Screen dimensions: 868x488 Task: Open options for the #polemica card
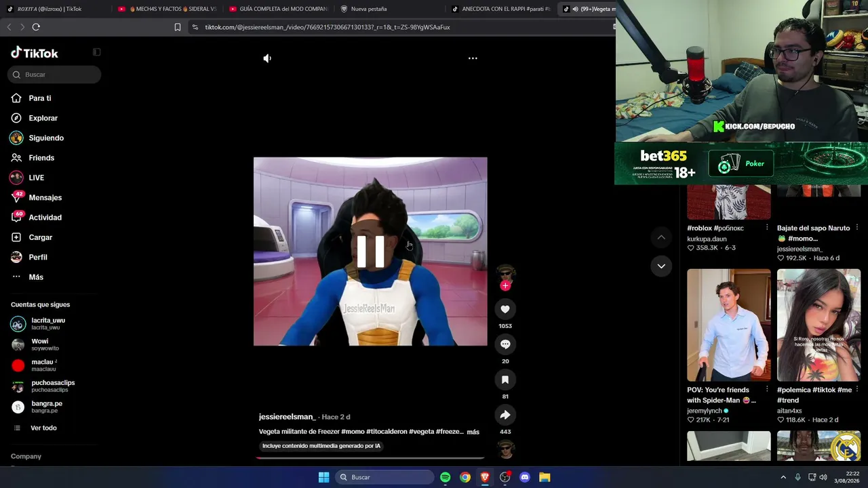(857, 390)
